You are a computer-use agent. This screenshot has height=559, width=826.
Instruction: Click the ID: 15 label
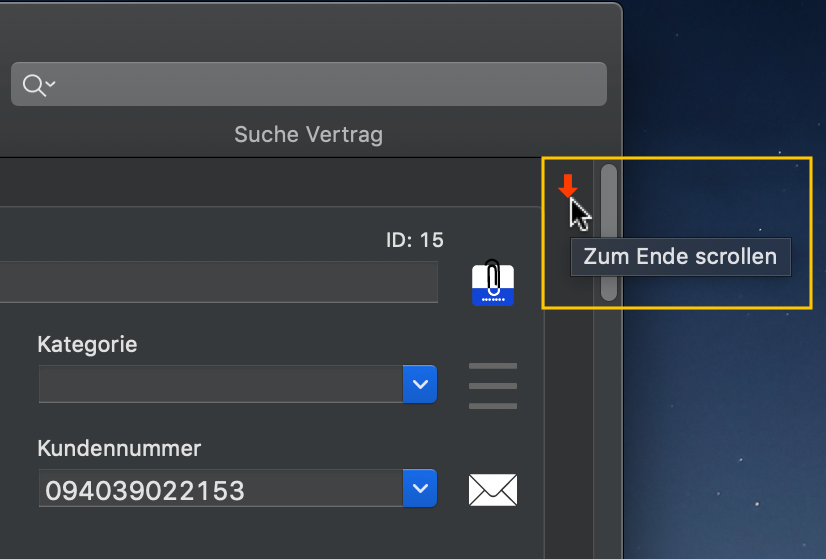[x=415, y=240]
